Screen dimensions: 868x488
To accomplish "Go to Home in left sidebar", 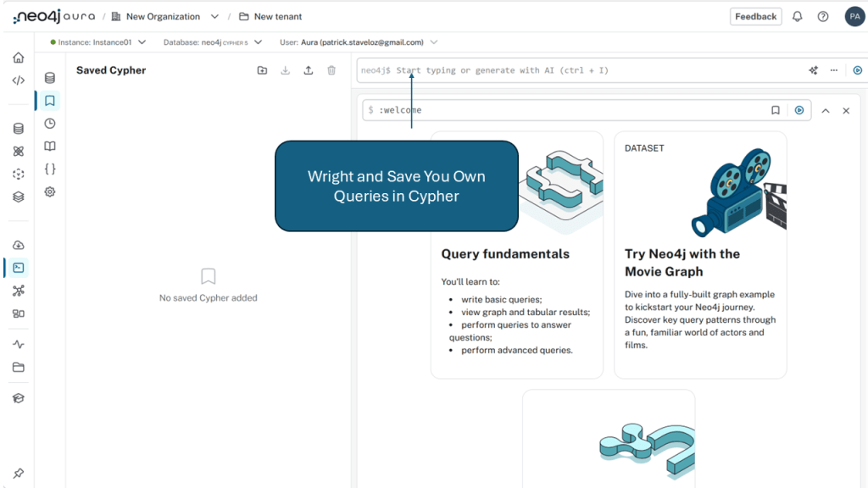I will coord(18,58).
